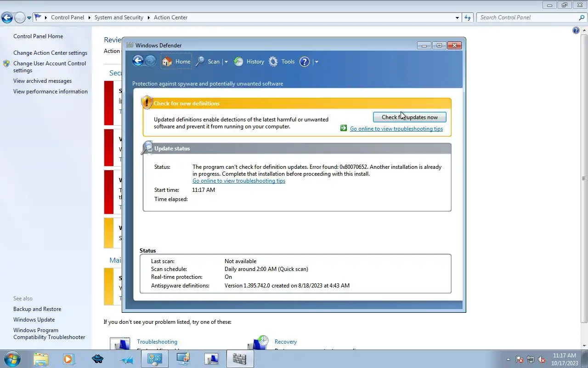
Task: Open troubleshooting tips link under Update status
Action: 239,181
